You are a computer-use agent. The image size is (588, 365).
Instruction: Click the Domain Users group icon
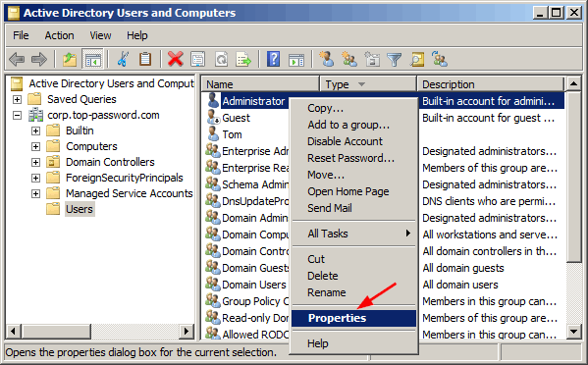click(213, 285)
